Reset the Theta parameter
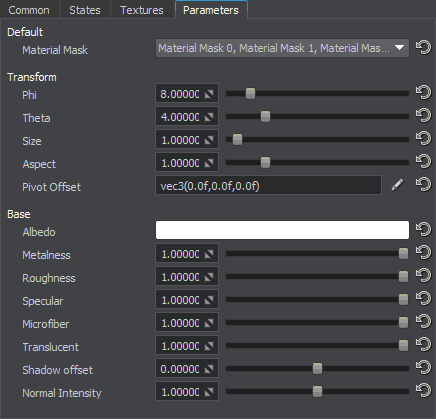 pyautogui.click(x=423, y=116)
